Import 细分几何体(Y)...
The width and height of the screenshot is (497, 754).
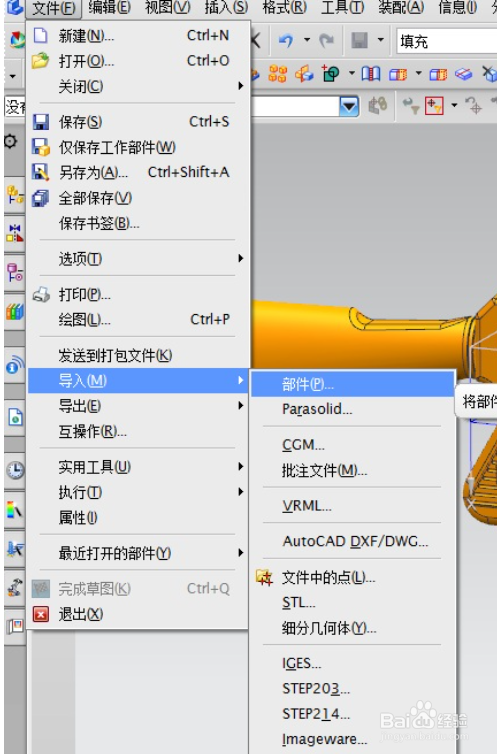pos(353,628)
